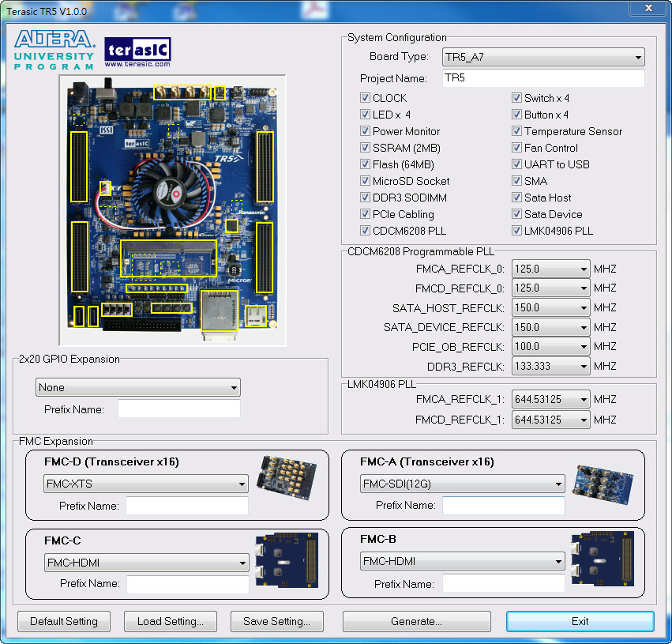Click the TR5 board preview image
This screenshot has height=644, width=672.
pos(170,209)
